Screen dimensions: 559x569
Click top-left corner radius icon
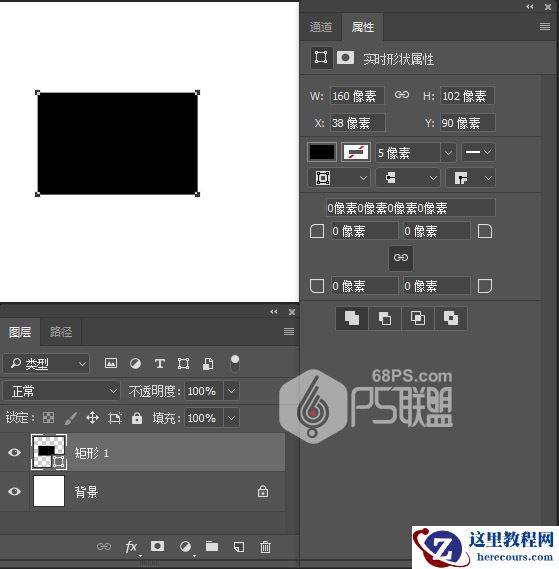click(317, 231)
